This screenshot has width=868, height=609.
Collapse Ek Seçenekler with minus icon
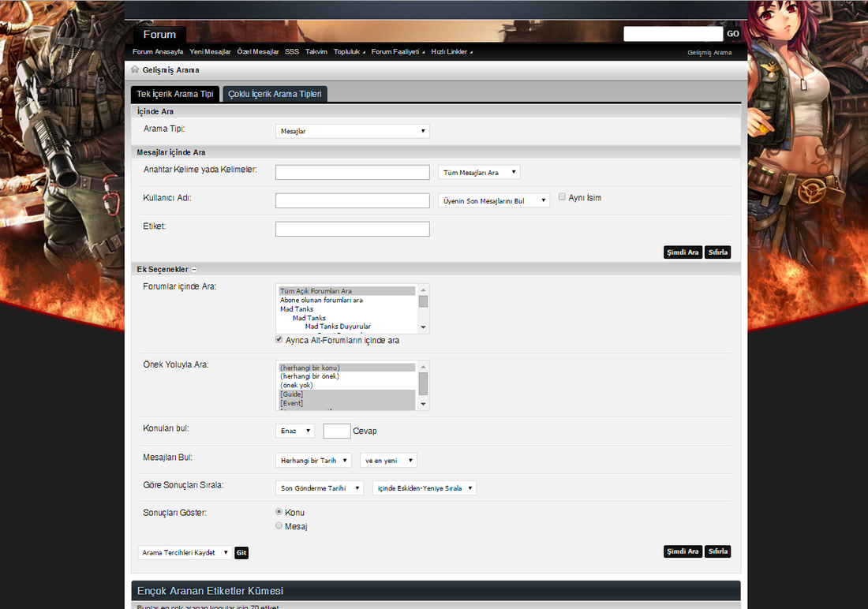tap(194, 270)
